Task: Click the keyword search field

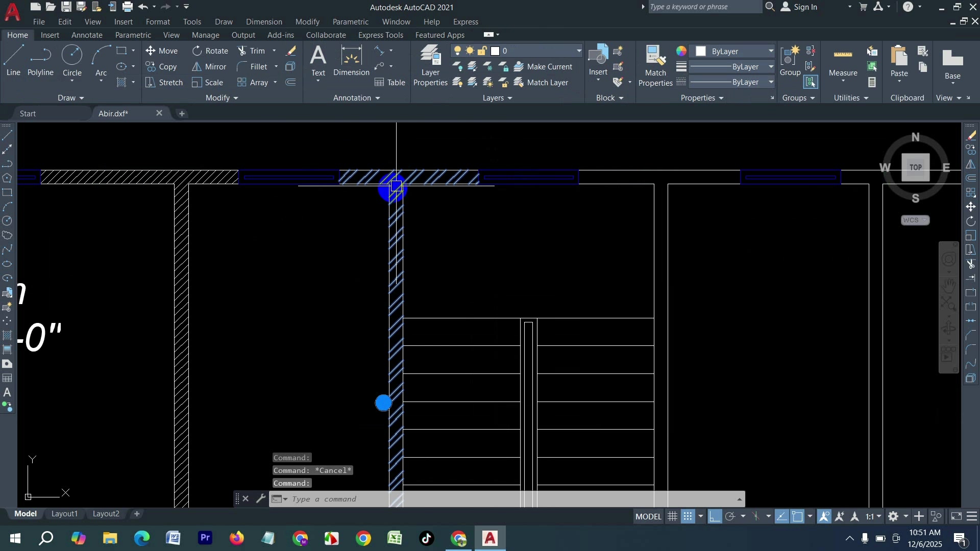Action: [704, 7]
